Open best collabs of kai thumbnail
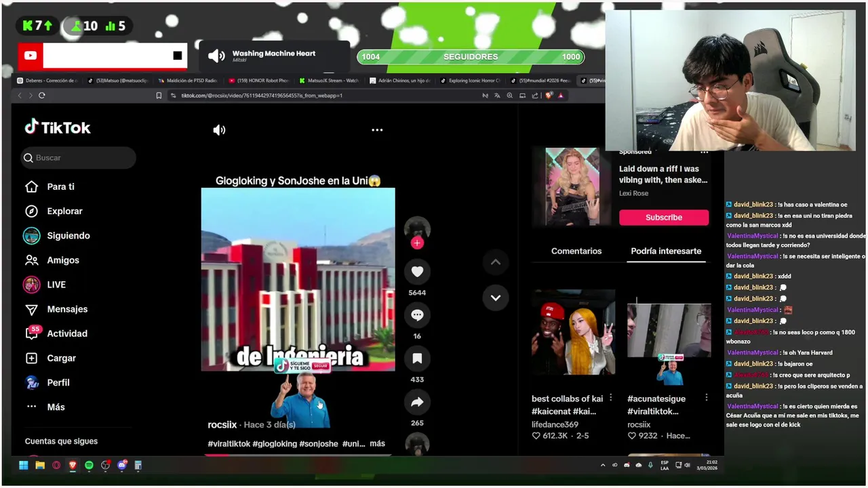868x488 pixels. click(574, 332)
